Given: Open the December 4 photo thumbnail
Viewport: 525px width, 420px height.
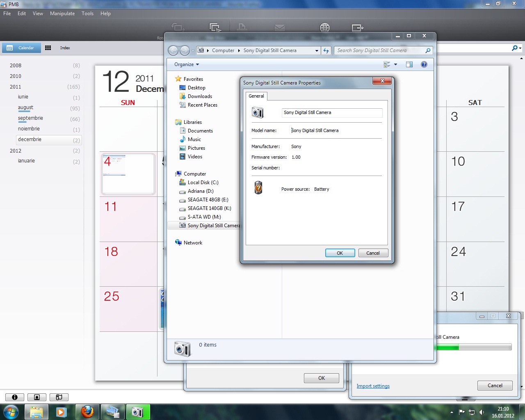Looking at the screenshot, I should coord(128,174).
